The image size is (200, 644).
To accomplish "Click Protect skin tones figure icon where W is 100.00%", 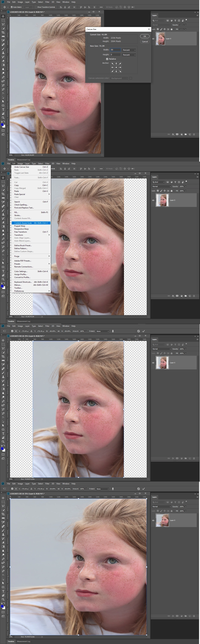I will tap(113, 331).
